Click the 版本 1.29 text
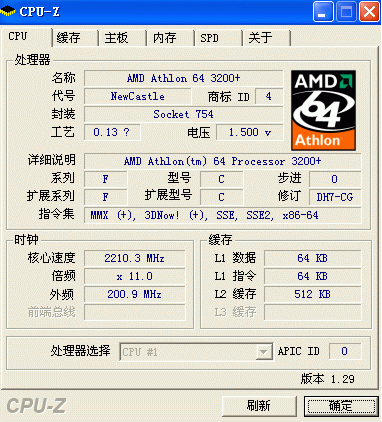 328,379
